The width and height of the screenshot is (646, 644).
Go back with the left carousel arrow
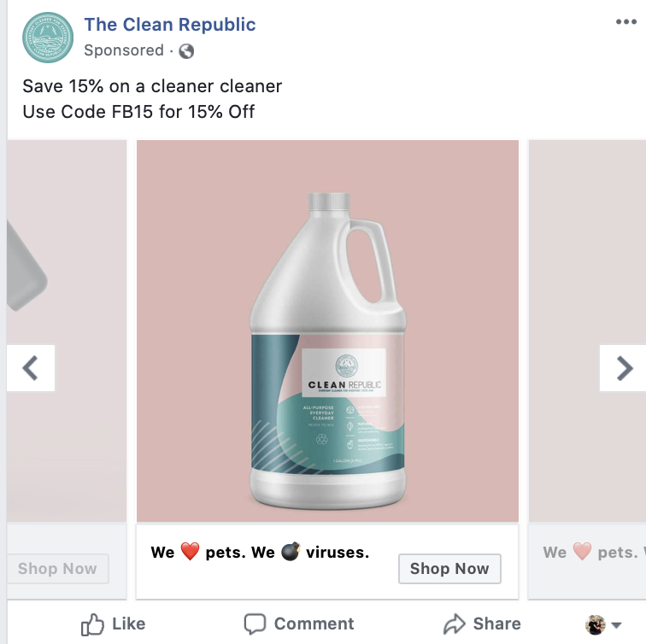(x=31, y=368)
